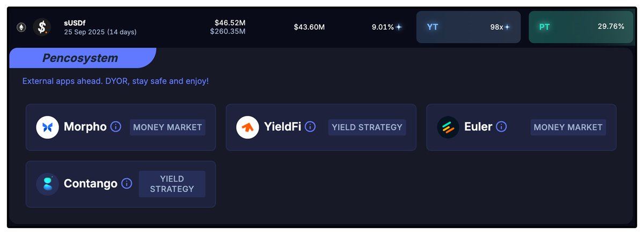Click the Contango blue logo
This screenshot has height=235, width=644.
coord(47,183)
